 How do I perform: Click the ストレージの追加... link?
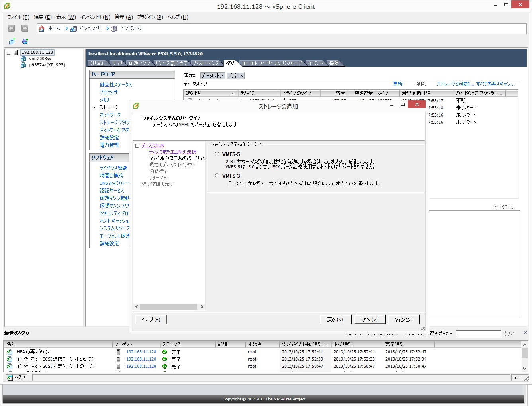pos(455,84)
